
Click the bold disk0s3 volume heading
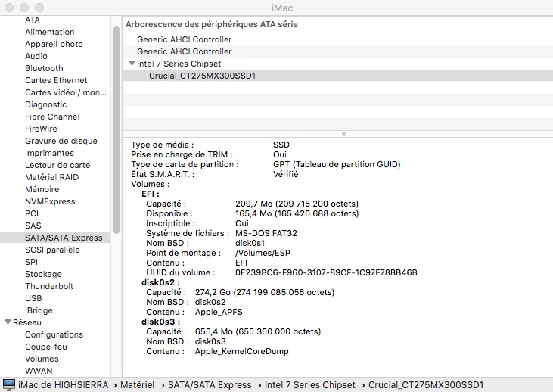click(160, 322)
